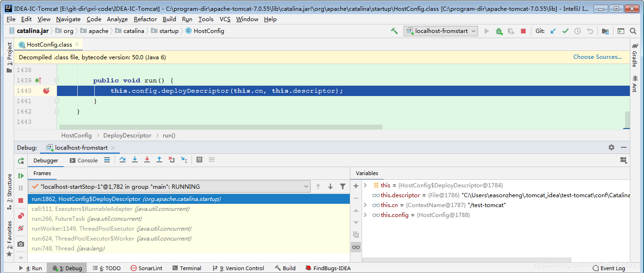Open the VCS menu
Viewport: 644px width, 273px height.
225,19
